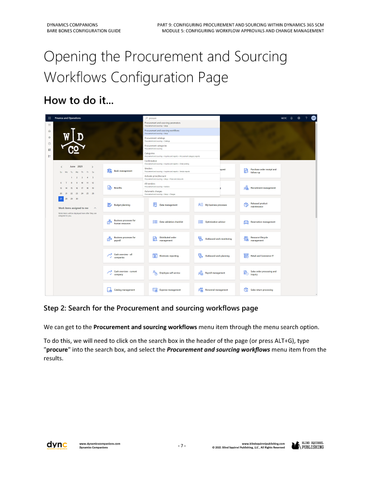Select Procurement catalogs search result
Image resolution: width=371 pixels, height=480 pixels.
pos(182,139)
